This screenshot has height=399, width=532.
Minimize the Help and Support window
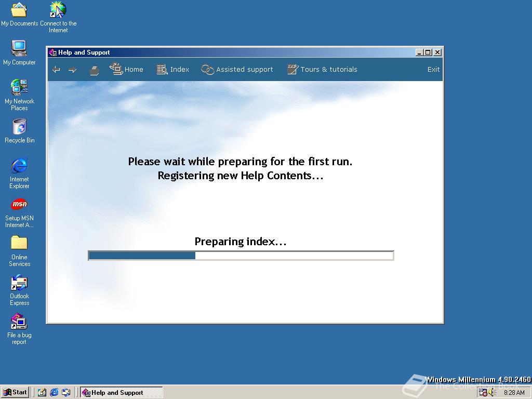click(x=419, y=52)
